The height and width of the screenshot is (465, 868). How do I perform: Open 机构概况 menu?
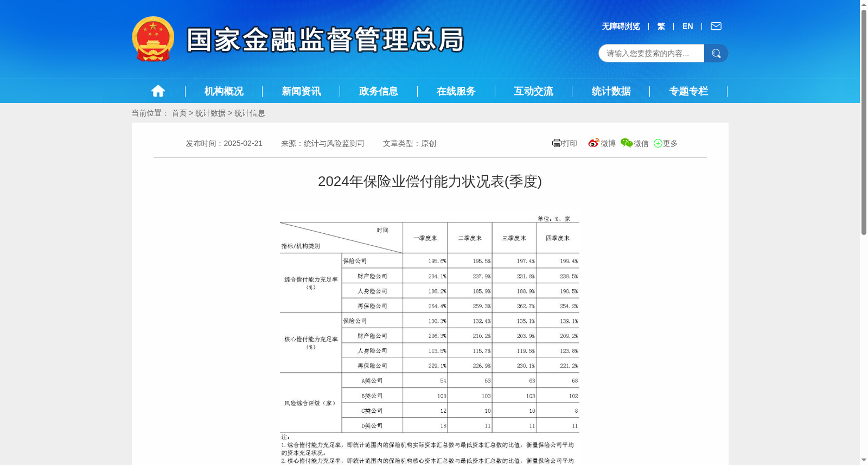[x=224, y=91]
